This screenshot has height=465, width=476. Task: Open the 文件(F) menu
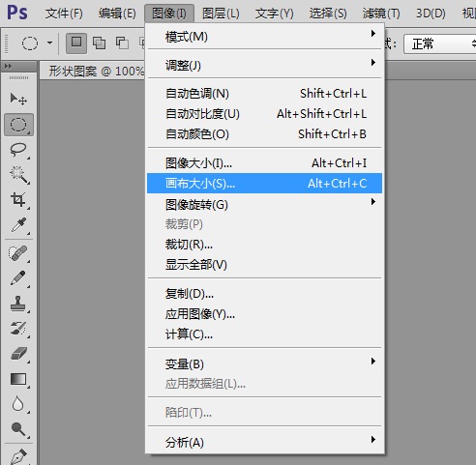pos(64,14)
